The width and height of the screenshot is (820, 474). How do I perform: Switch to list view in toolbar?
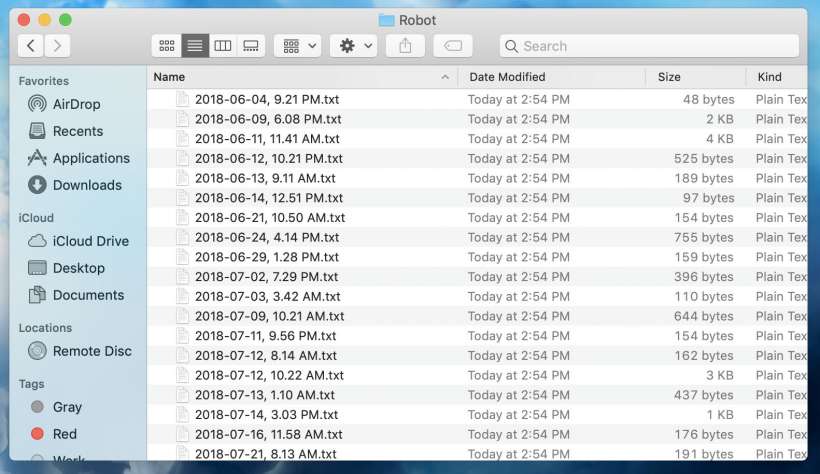(x=195, y=46)
